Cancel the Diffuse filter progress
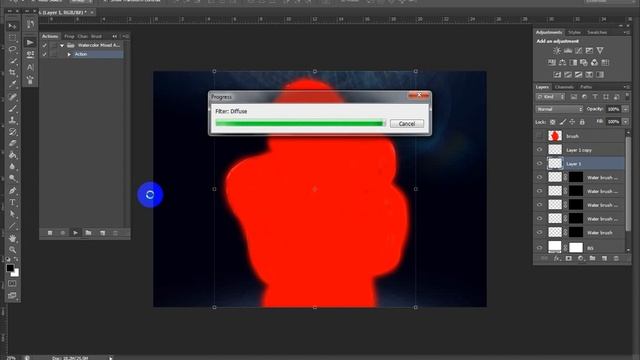Viewport: 640px width, 360px height. click(407, 124)
